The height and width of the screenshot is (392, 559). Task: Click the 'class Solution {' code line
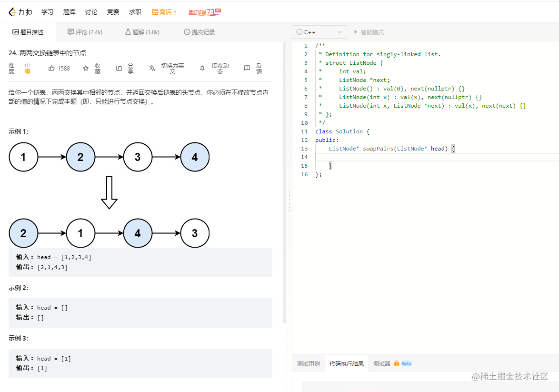tap(342, 131)
